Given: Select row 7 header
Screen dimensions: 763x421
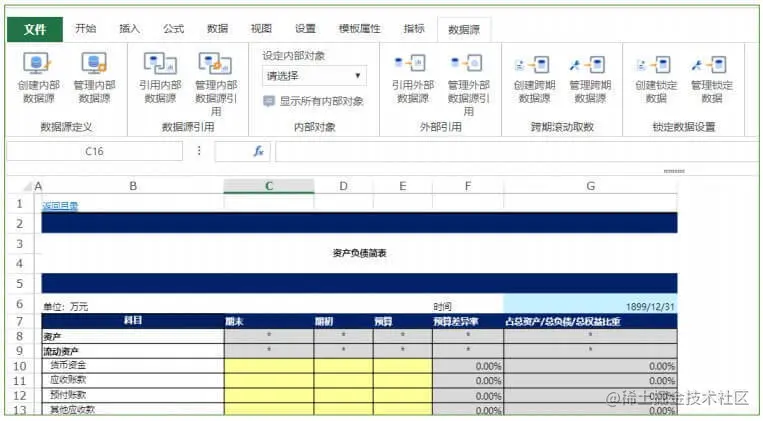Looking at the screenshot, I should click(20, 322).
